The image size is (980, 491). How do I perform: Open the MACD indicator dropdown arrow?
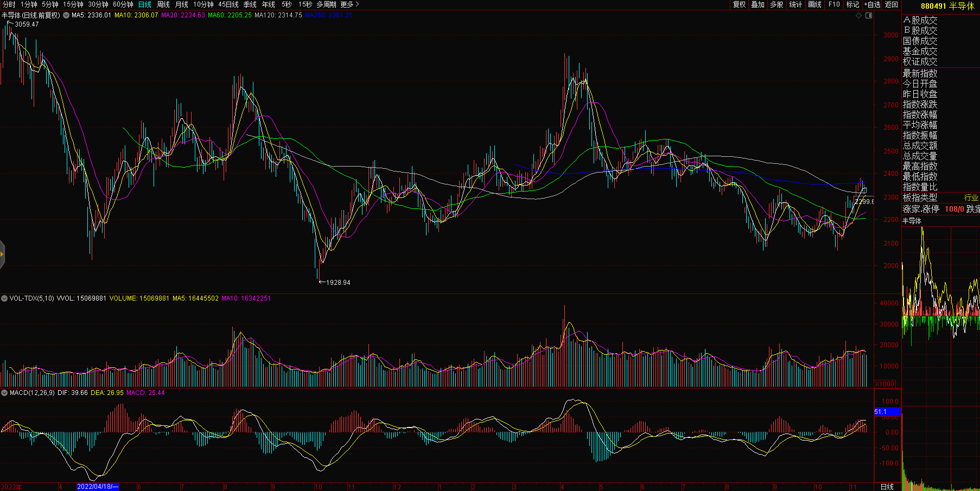pos(4,393)
